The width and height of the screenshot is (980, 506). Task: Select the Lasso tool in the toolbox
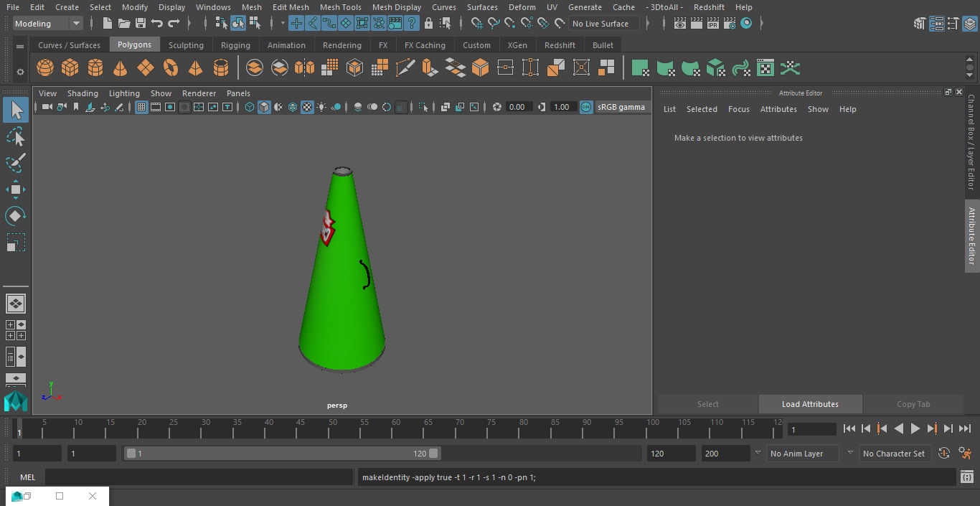click(15, 136)
